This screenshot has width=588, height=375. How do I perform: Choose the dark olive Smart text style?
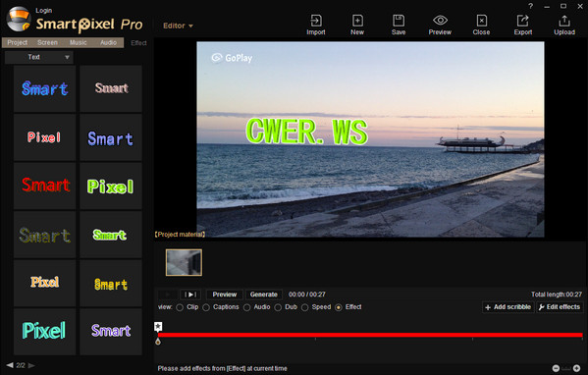click(x=44, y=235)
